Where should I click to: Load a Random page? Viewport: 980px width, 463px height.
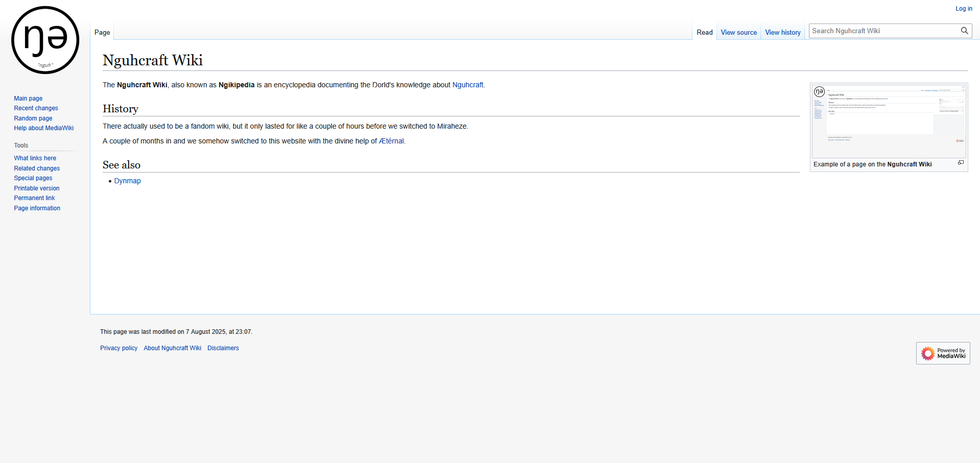tap(33, 118)
